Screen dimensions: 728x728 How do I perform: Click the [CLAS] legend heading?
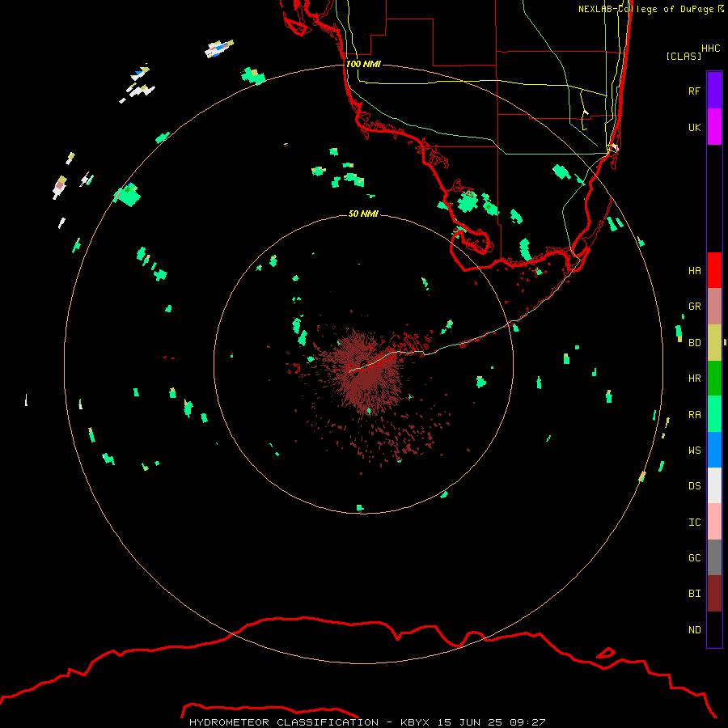pos(684,56)
